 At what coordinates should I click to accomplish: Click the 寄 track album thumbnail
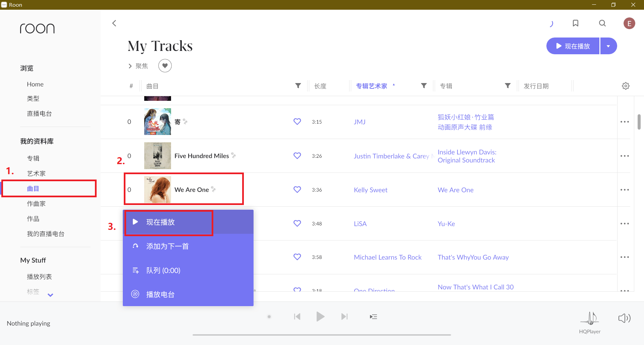pos(158,122)
